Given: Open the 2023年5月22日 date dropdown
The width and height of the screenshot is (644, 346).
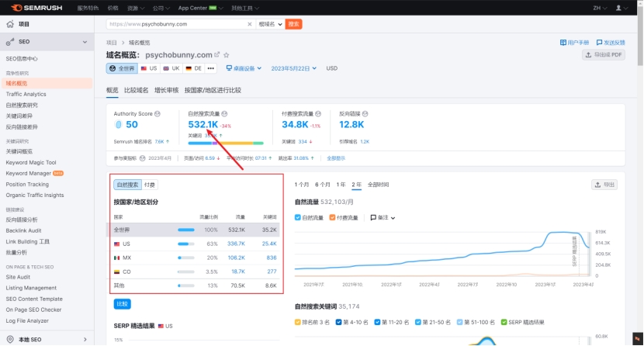Looking at the screenshot, I should click(293, 68).
